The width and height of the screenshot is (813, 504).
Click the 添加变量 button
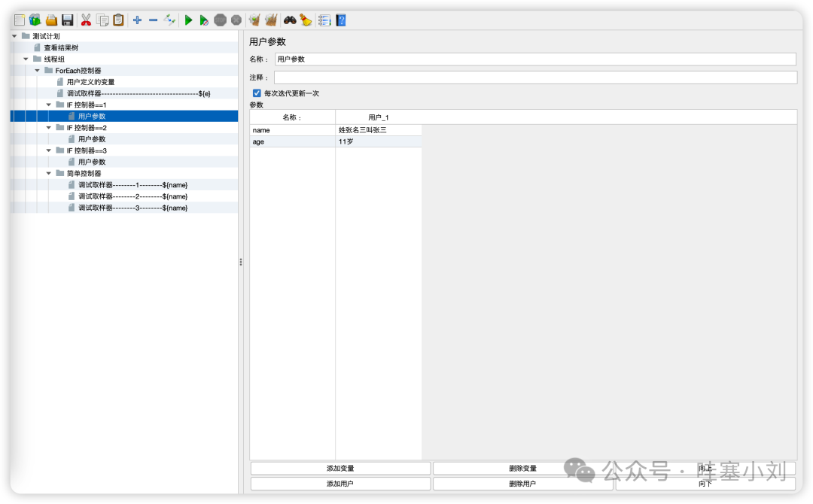[x=340, y=468]
